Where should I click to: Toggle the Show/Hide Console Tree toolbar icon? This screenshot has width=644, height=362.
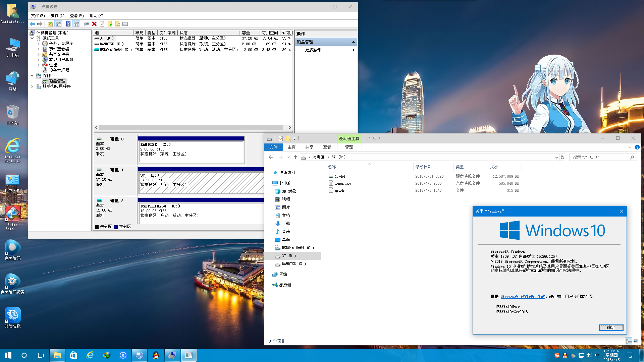(58, 24)
